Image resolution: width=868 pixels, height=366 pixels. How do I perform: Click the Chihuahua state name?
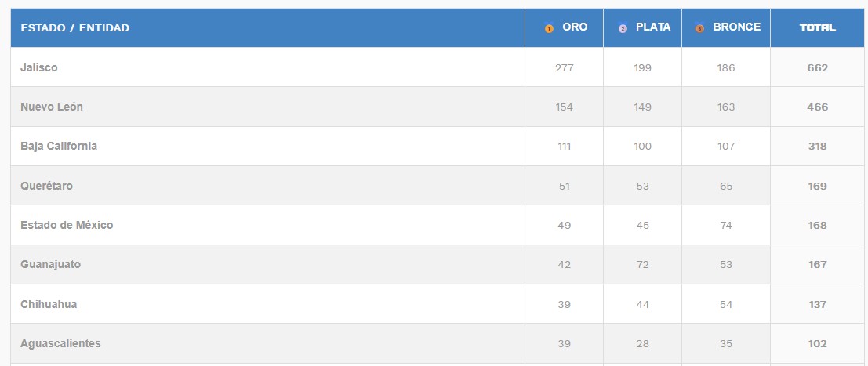tap(49, 305)
